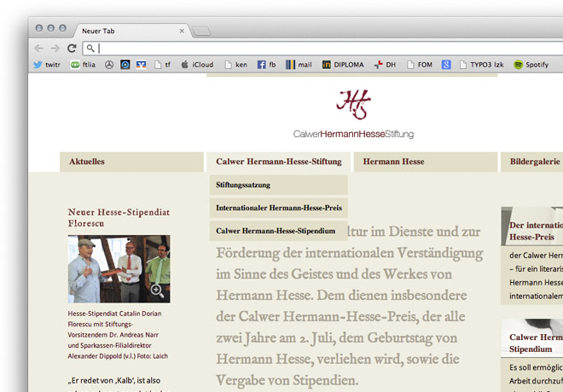Open the Spotify bookmark
The width and height of the screenshot is (563, 392).
pyautogui.click(x=531, y=65)
